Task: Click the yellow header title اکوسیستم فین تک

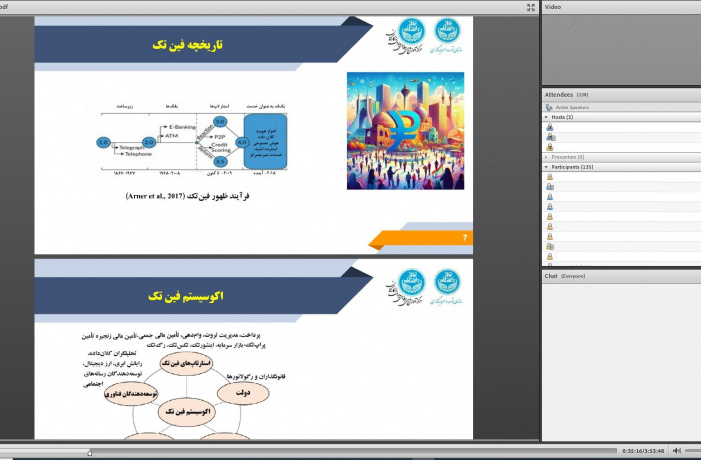Action: tap(186, 296)
